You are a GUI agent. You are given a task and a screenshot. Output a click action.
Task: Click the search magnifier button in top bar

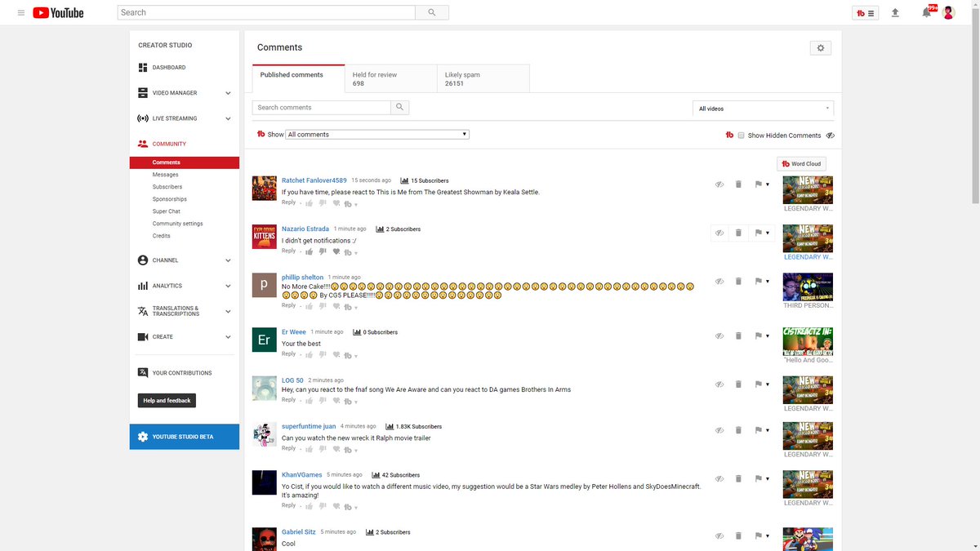[432, 13]
